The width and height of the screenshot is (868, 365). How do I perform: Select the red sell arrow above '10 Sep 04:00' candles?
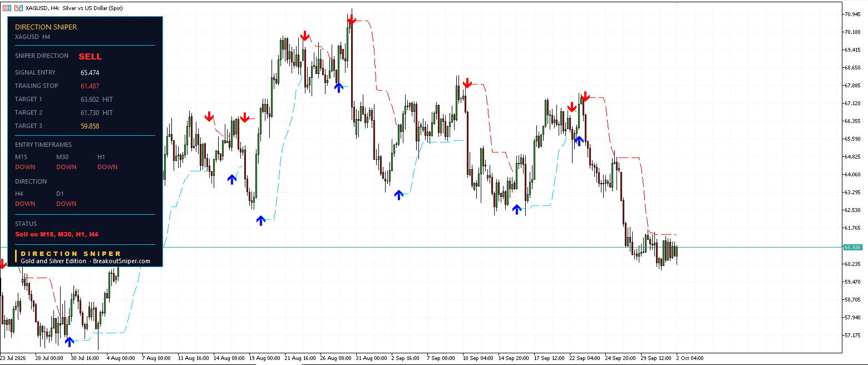(467, 83)
